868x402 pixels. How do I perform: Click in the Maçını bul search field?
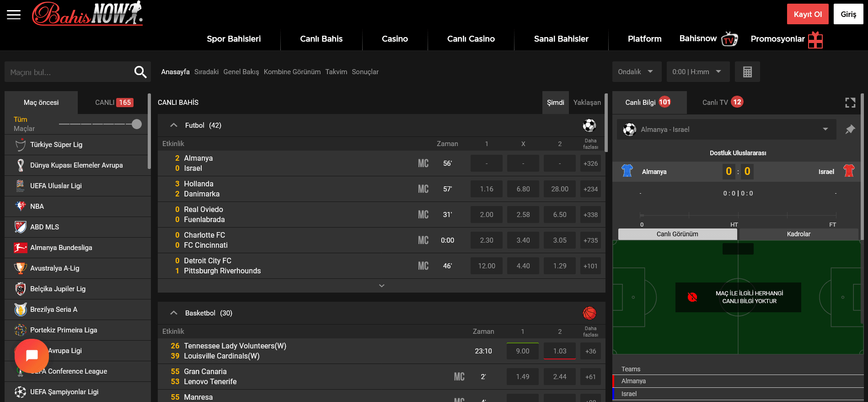pos(69,72)
